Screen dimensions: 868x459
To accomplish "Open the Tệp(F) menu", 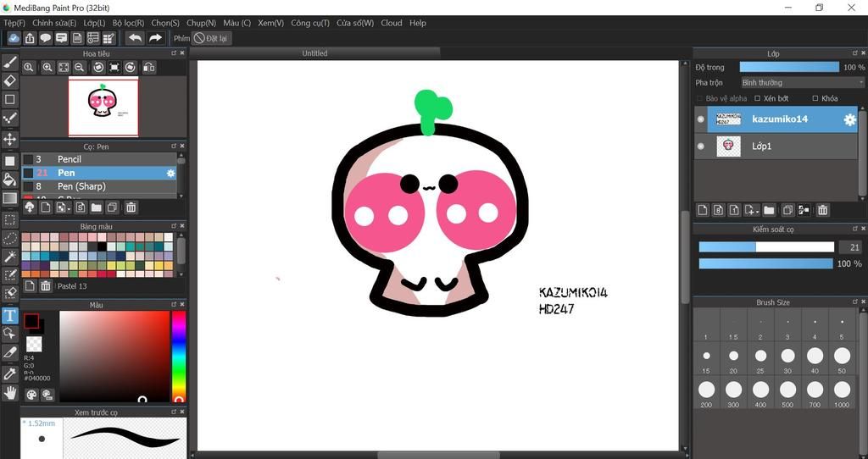I will point(14,23).
